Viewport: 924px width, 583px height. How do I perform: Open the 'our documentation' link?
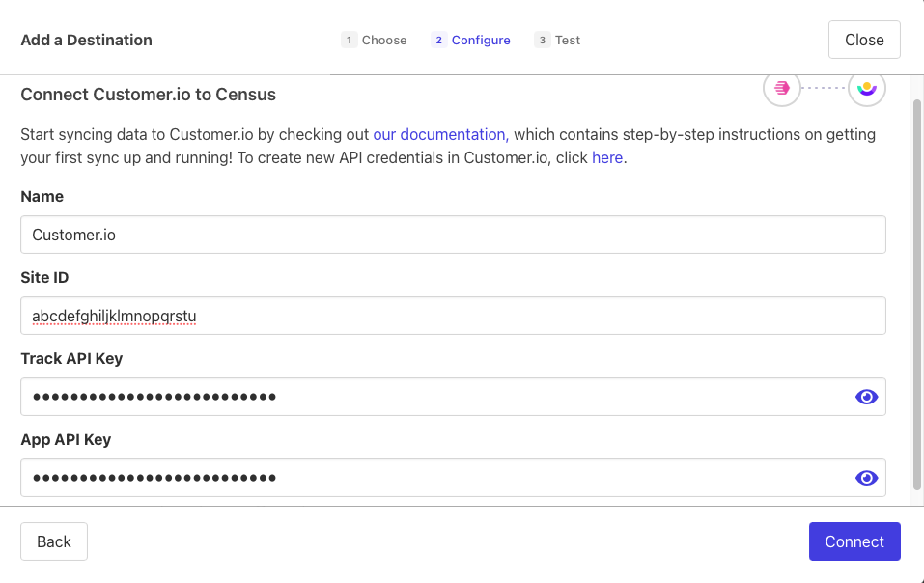(440, 134)
